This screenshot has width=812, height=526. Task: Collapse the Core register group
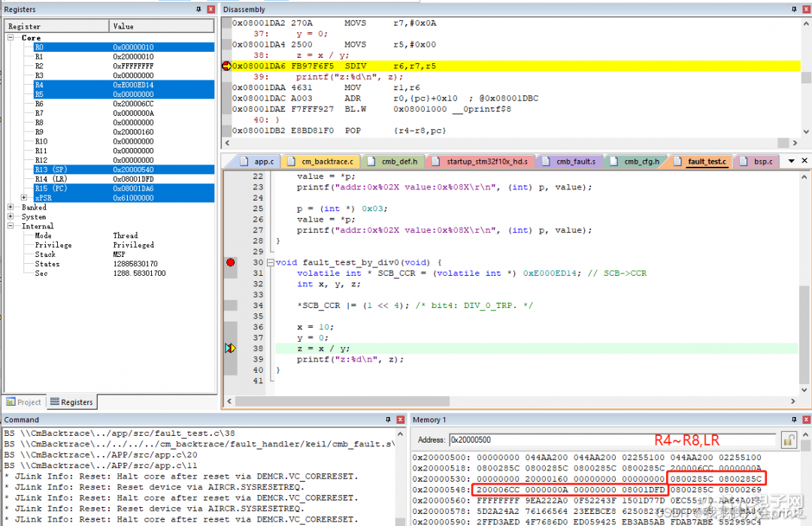pyautogui.click(x=11, y=38)
